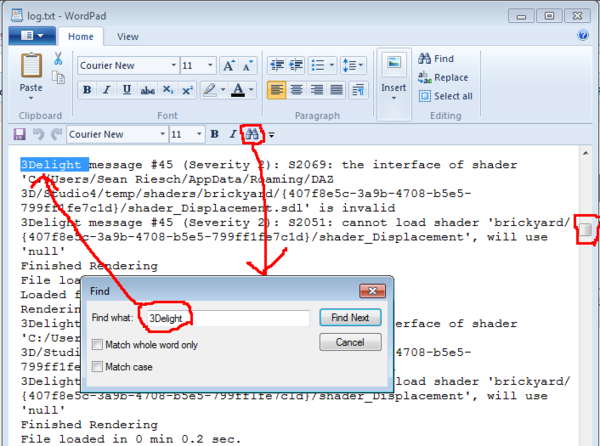600x446 pixels.
Task: Toggle ribbon Bold formatting
Action: tap(87, 90)
